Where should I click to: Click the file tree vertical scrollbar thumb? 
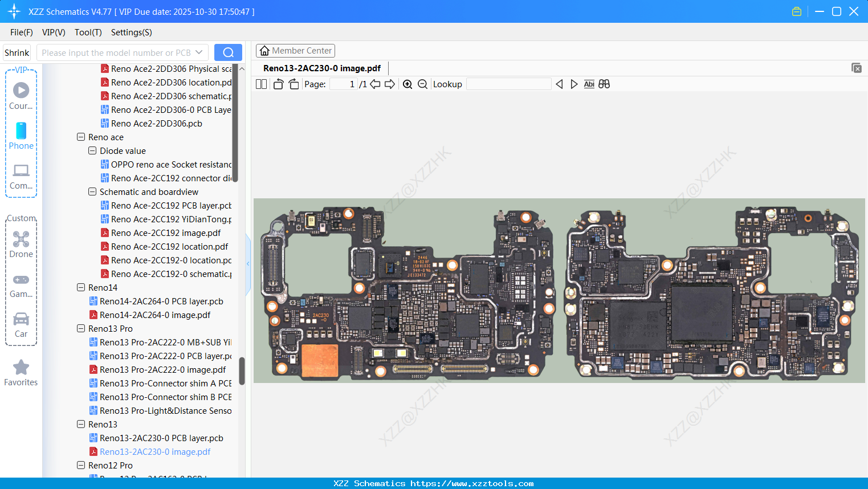click(242, 370)
